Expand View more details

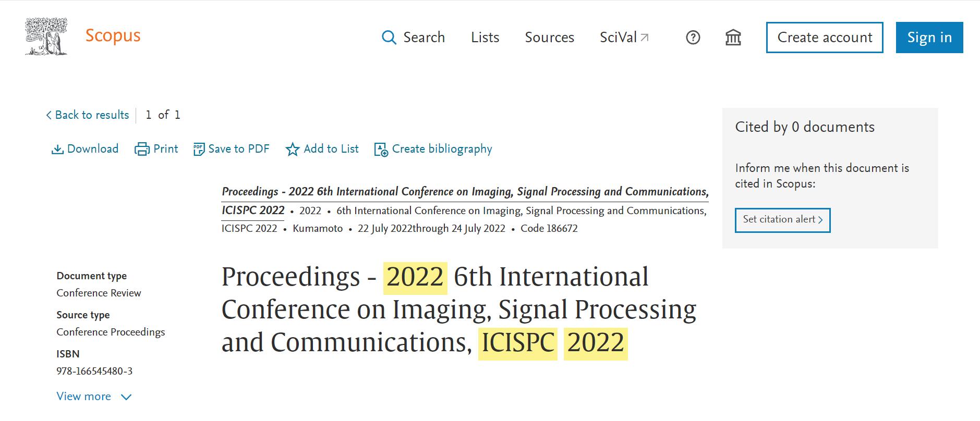point(94,397)
